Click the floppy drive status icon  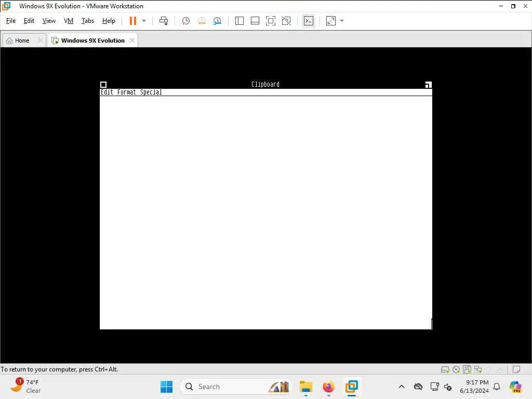(x=467, y=369)
